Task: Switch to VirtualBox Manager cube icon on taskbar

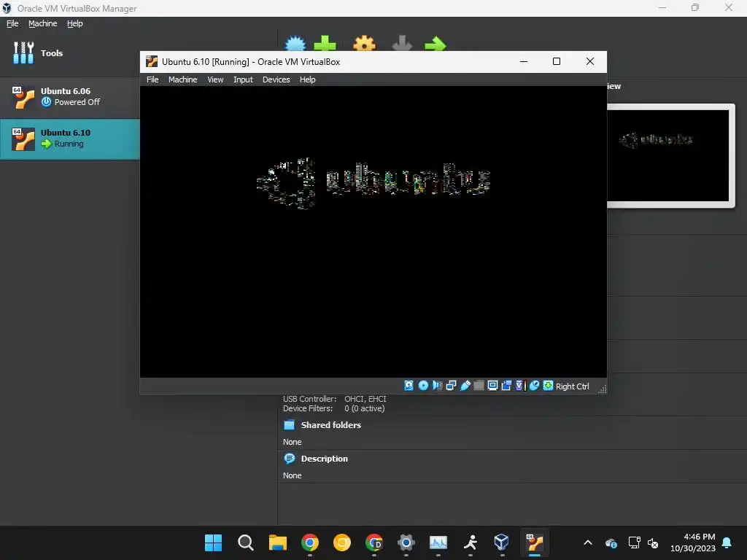Action: (502, 542)
